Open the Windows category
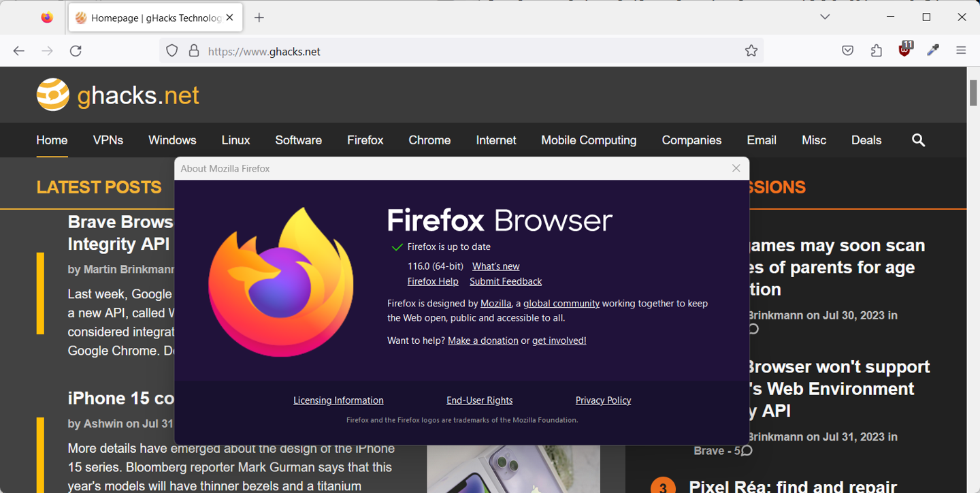 [x=172, y=140]
